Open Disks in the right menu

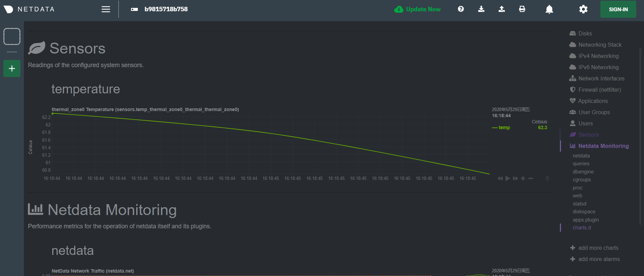click(585, 33)
